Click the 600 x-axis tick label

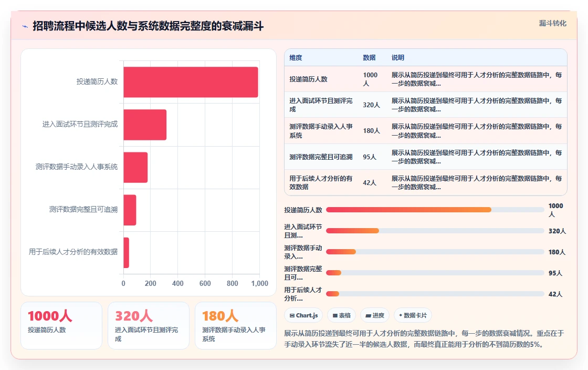[205, 283]
